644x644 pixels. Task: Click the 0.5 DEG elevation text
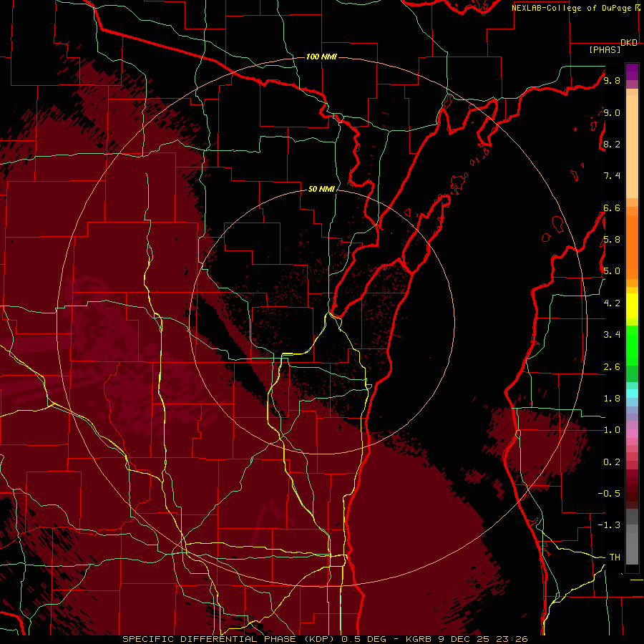(364, 639)
